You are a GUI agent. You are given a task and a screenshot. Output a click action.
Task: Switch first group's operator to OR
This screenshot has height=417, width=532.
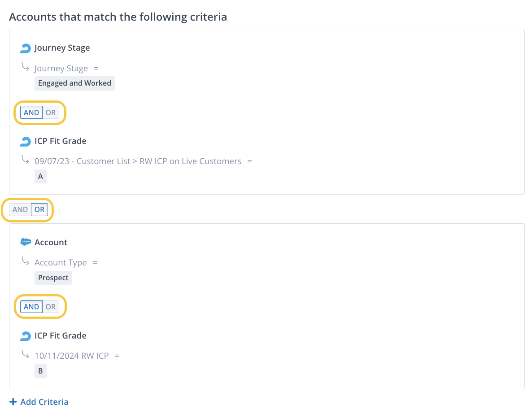click(51, 113)
